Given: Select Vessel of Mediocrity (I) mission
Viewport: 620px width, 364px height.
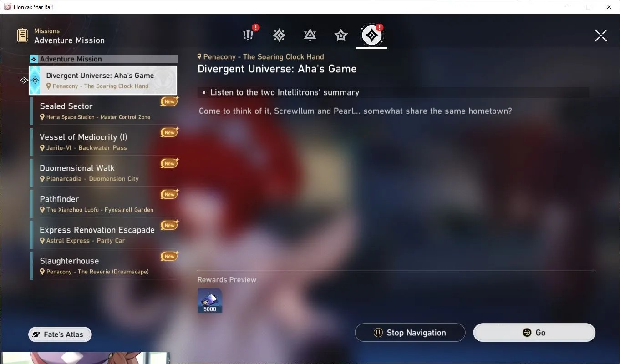Looking at the screenshot, I should click(x=103, y=142).
